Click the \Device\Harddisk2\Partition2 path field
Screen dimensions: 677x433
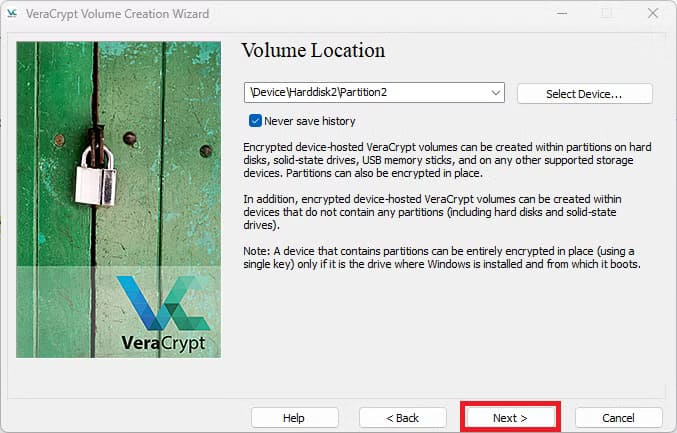(x=374, y=92)
